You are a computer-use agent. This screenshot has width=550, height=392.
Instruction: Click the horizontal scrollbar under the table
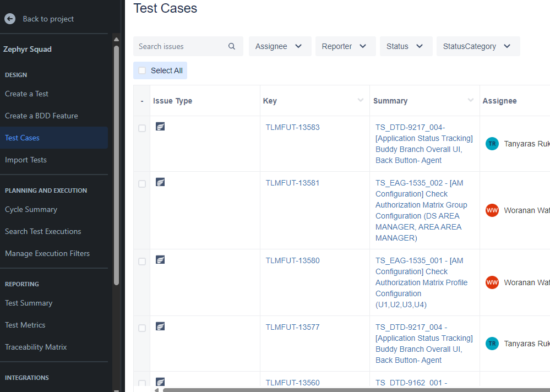tap(352, 390)
